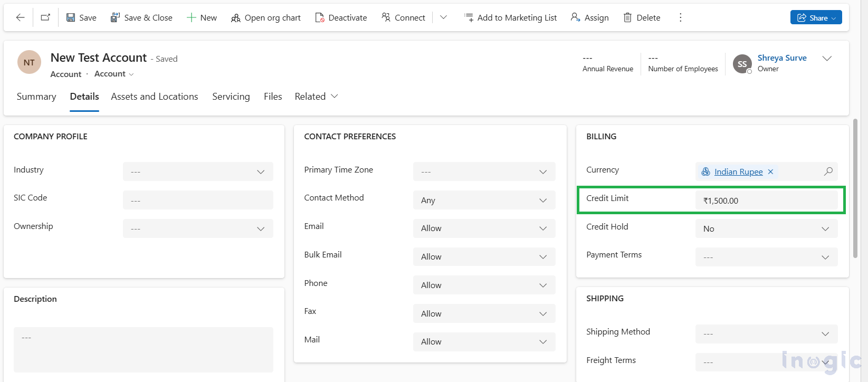Open the Contact Method dropdown
This screenshot has width=868, height=382.
point(484,200)
